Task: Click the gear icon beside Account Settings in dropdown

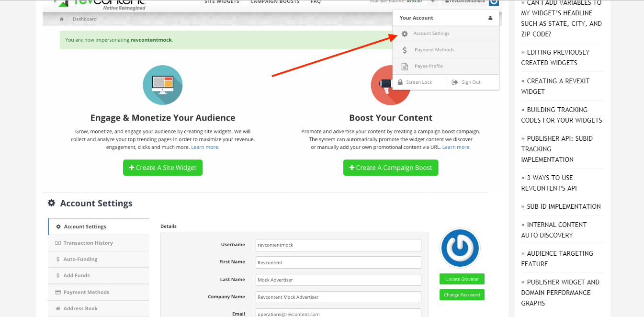Action: pyautogui.click(x=405, y=34)
